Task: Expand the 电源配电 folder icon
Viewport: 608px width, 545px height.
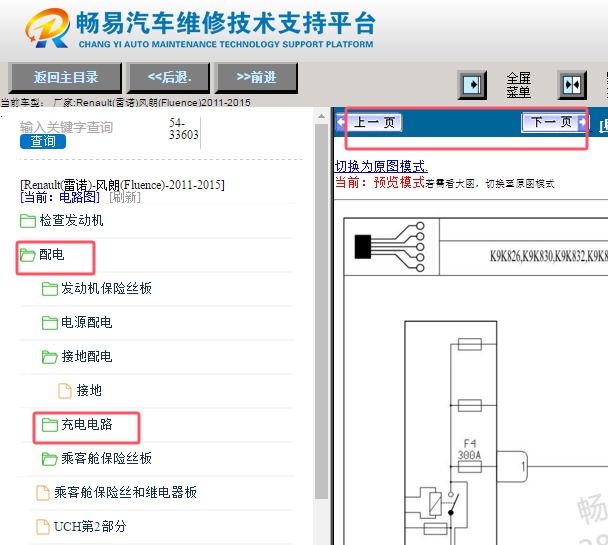Action: (x=50, y=323)
